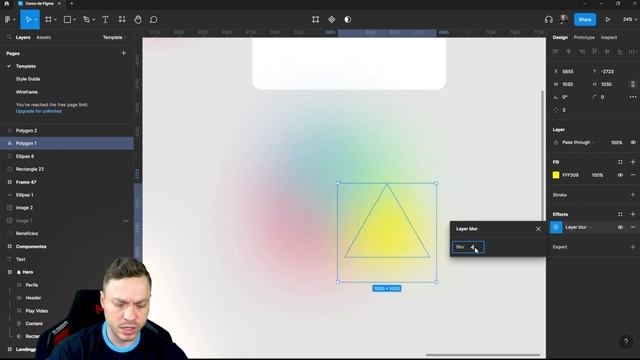The image size is (640, 360).
Task: Open Frame tool dropdown arrow
Action: click(x=56, y=20)
